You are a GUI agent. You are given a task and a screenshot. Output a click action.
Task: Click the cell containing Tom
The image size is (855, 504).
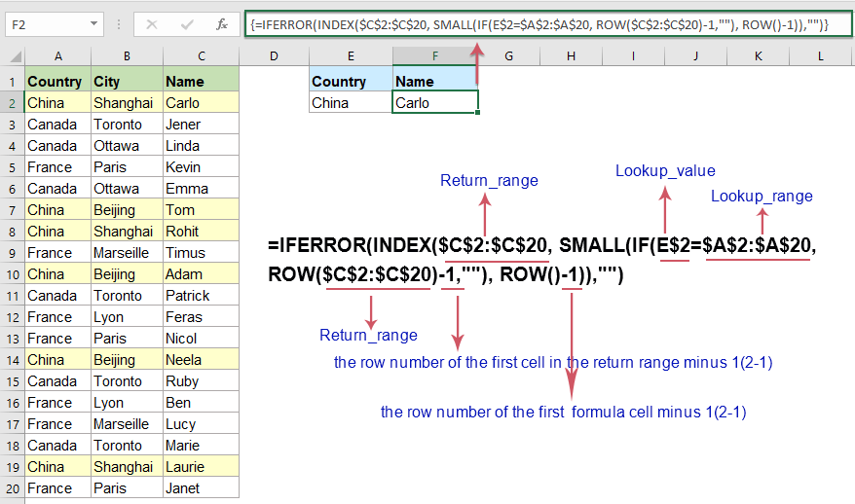(x=202, y=210)
